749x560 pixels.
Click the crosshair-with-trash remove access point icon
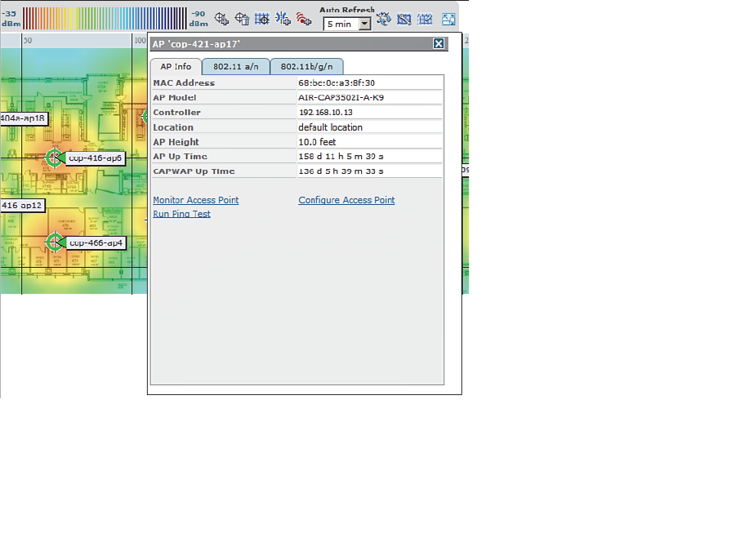click(x=242, y=19)
